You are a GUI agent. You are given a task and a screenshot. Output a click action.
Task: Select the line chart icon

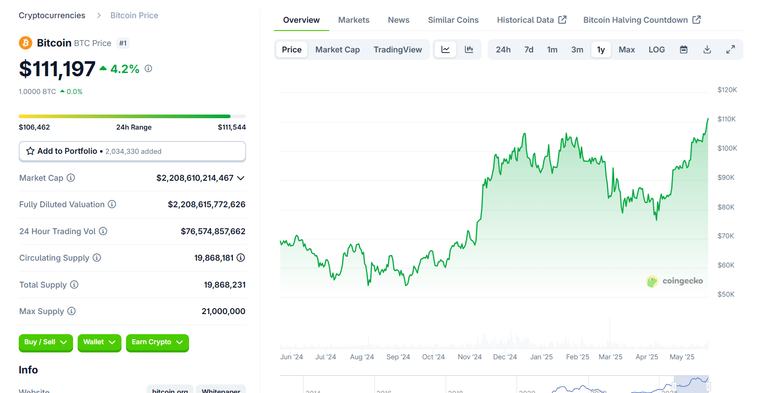point(445,49)
